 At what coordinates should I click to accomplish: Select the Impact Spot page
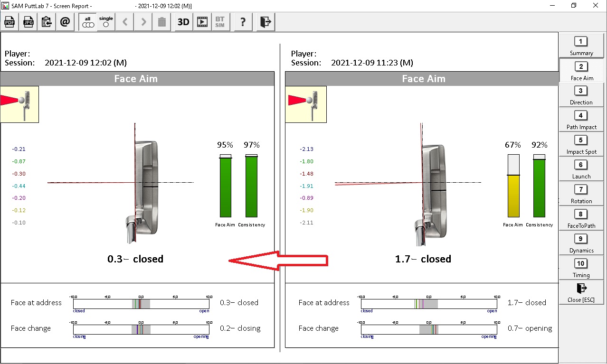(581, 144)
